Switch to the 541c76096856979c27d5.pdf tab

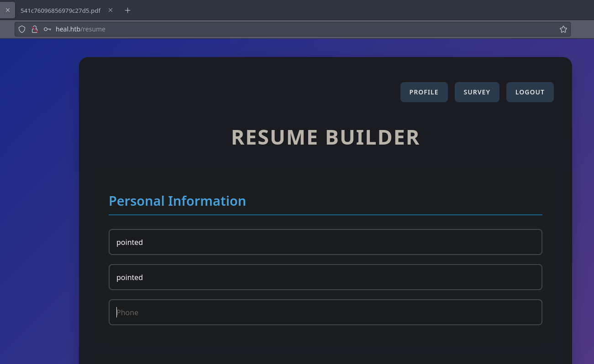pos(60,10)
